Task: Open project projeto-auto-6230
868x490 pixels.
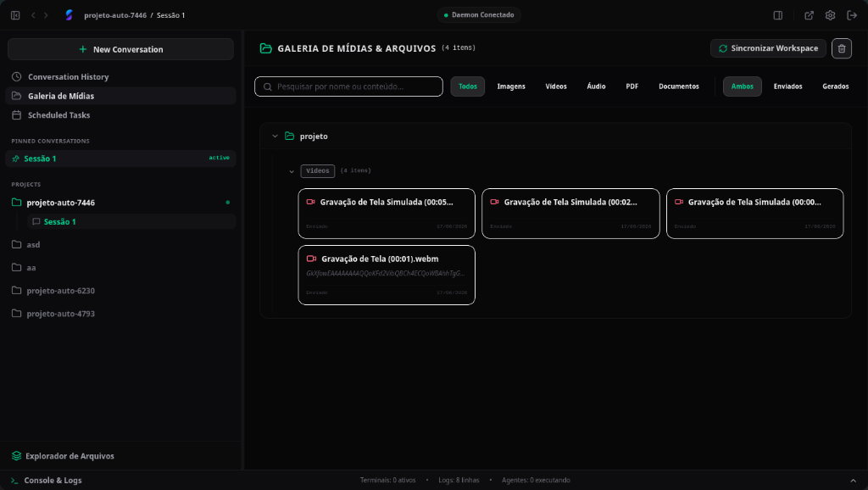Action: coord(120,290)
